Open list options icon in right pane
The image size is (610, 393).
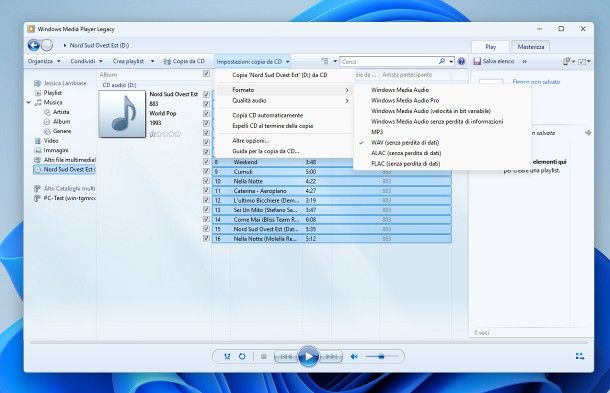coord(566,61)
